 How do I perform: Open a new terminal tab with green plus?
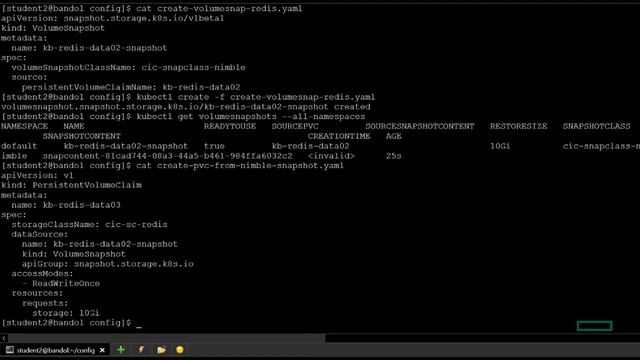120,350
